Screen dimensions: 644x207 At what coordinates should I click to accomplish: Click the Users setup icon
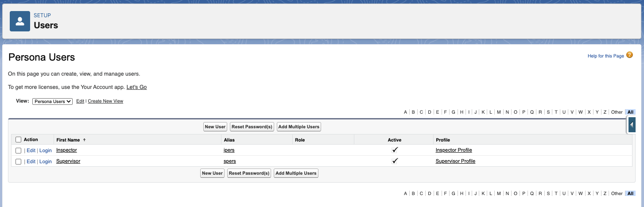click(20, 22)
